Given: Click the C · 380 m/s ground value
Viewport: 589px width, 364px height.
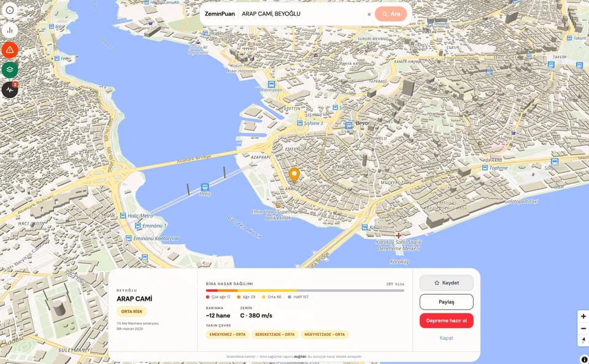Looking at the screenshot, I should [x=256, y=316].
